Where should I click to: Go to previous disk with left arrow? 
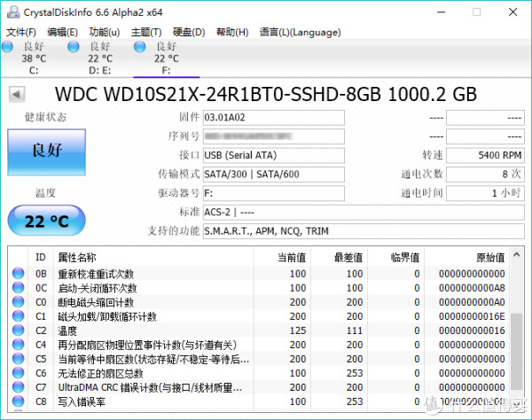click(17, 94)
